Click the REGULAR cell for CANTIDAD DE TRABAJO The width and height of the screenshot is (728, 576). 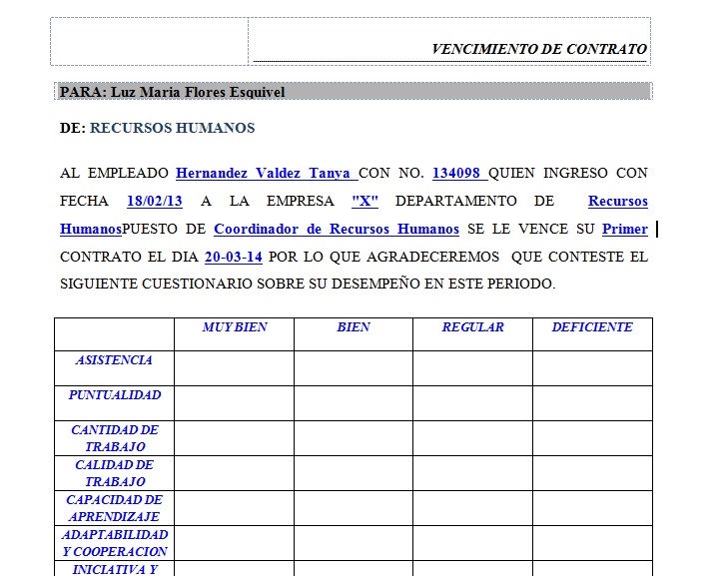click(472, 438)
